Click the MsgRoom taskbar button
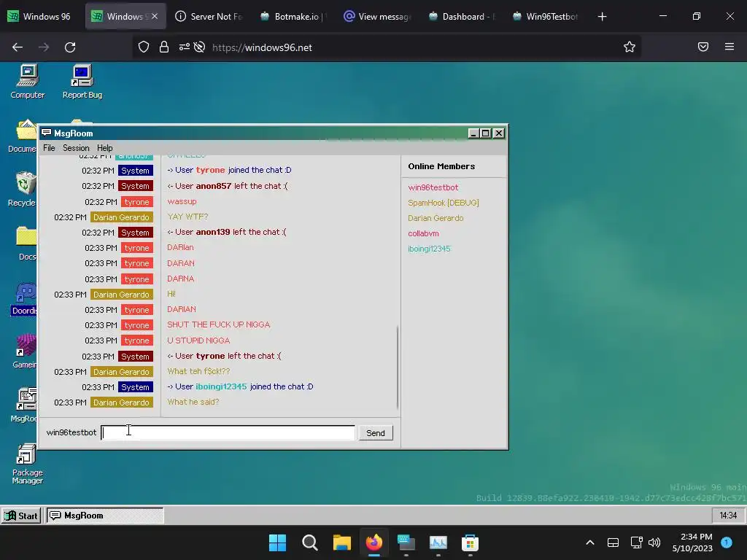This screenshot has height=560, width=747. point(105,516)
